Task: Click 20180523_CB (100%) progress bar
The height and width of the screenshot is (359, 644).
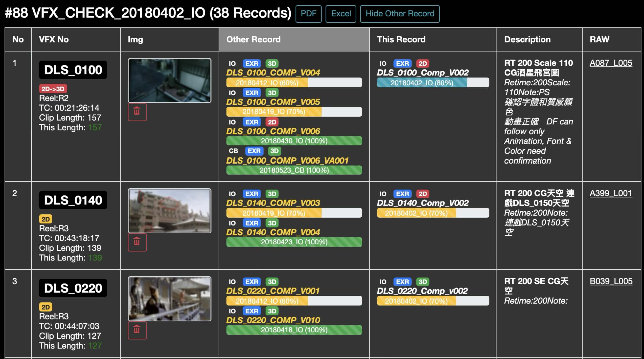Action: [294, 170]
